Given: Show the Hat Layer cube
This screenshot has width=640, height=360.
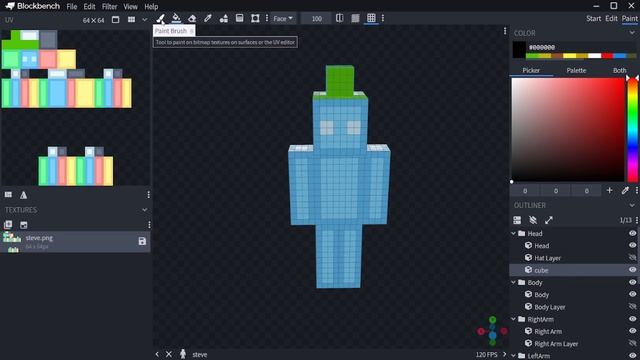Looking at the screenshot, I should click(633, 258).
